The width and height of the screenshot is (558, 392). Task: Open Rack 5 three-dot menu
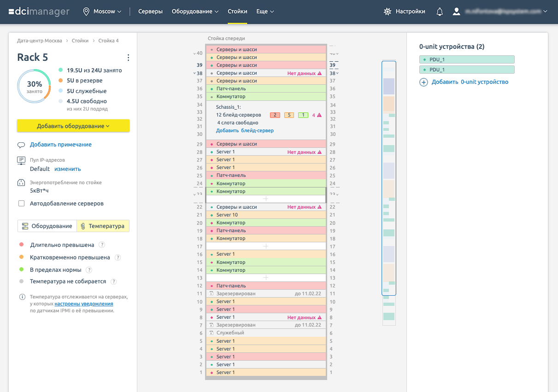[x=128, y=58]
